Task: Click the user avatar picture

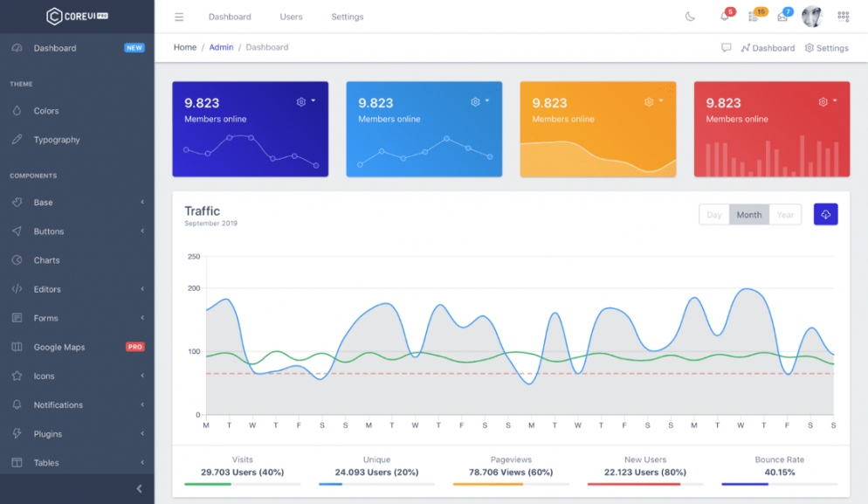Action: (x=812, y=17)
